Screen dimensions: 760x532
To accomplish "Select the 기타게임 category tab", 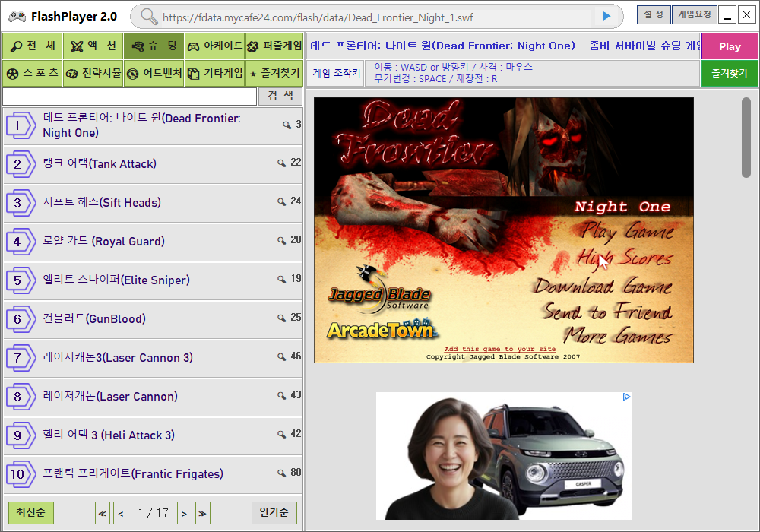I will 214,73.
